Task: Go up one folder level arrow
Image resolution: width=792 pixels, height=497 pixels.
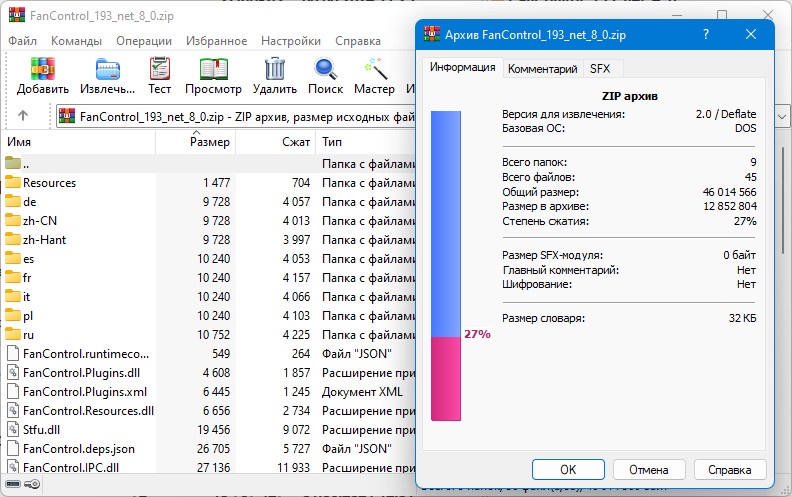Action: [x=23, y=116]
